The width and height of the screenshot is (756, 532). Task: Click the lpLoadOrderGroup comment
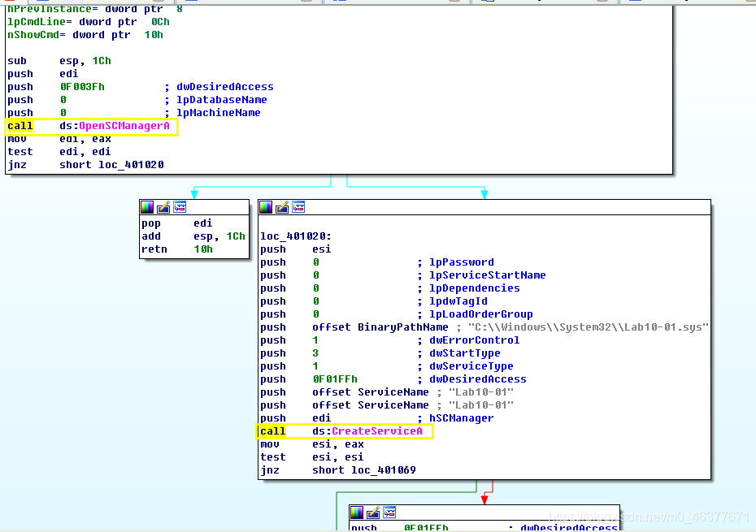coord(480,314)
